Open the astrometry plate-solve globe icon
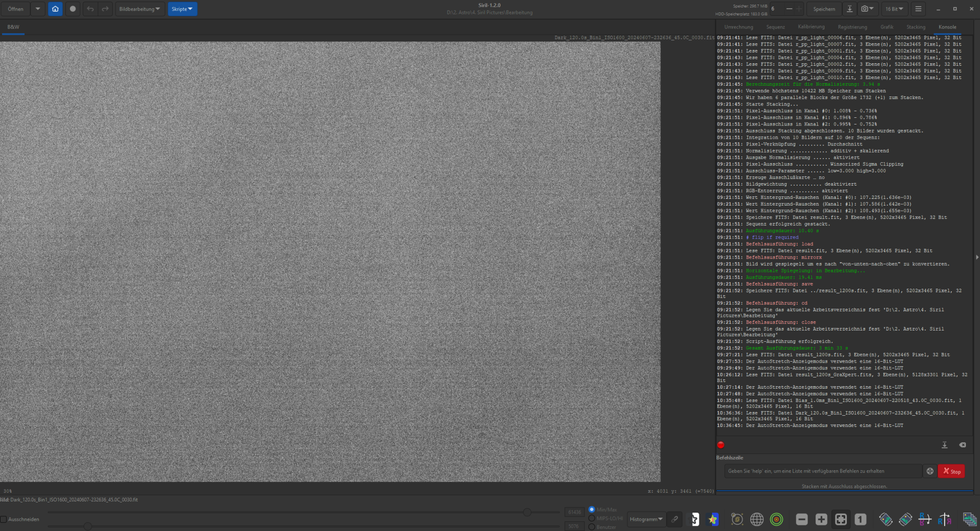This screenshot has height=531, width=980. coord(756,519)
